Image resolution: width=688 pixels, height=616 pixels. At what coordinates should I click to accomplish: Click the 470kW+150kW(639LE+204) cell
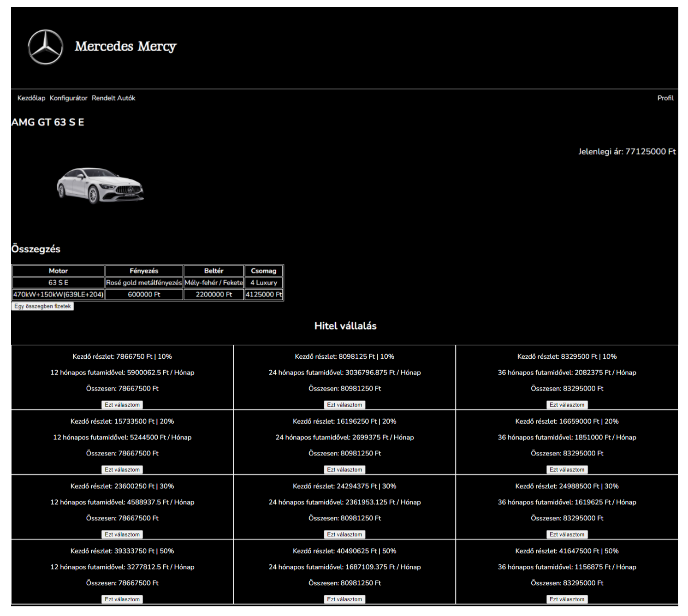(x=58, y=295)
